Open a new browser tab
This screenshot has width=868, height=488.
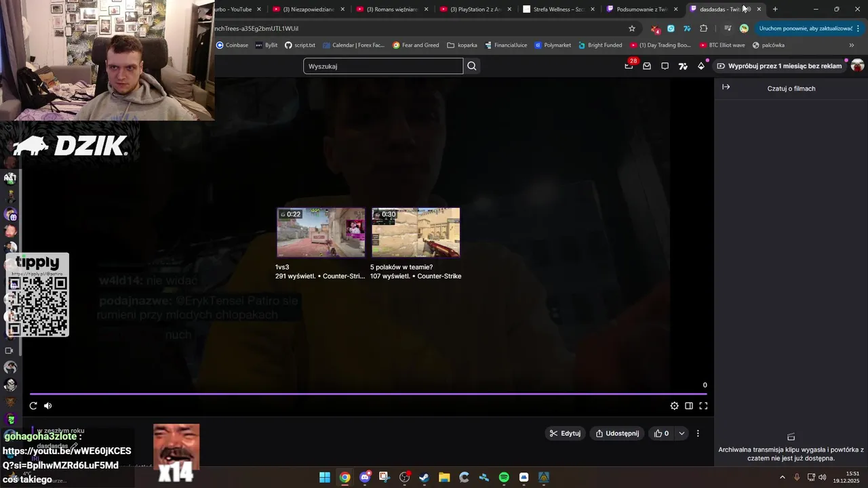point(775,9)
